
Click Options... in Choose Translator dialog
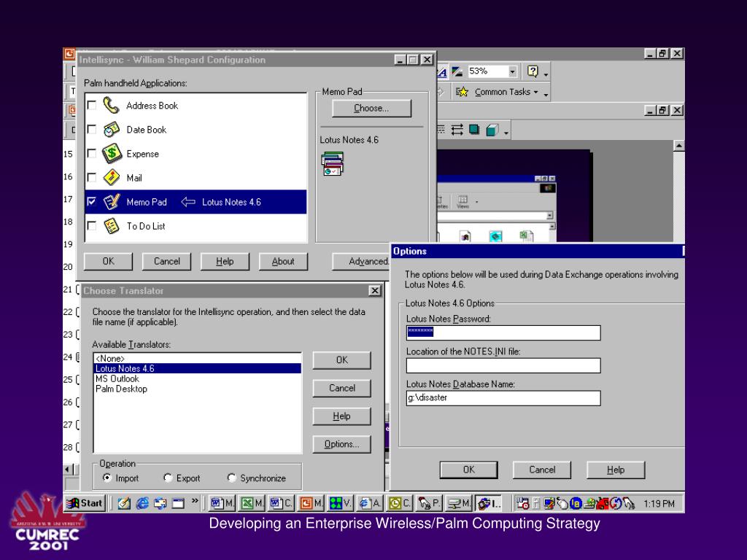click(x=341, y=444)
